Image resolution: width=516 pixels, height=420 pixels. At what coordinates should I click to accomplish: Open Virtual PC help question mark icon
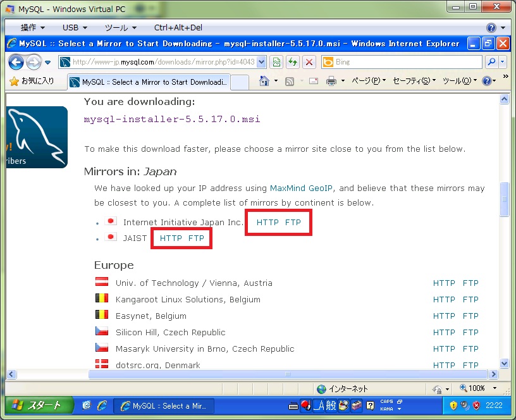[x=491, y=28]
